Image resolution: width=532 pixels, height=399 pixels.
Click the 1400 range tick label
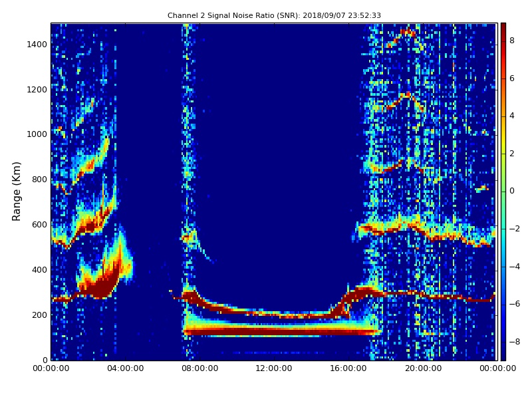pos(37,45)
